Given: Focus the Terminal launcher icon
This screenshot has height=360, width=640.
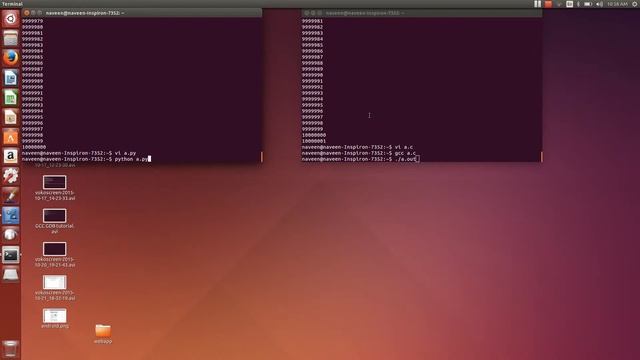Looking at the screenshot, I should (x=11, y=255).
